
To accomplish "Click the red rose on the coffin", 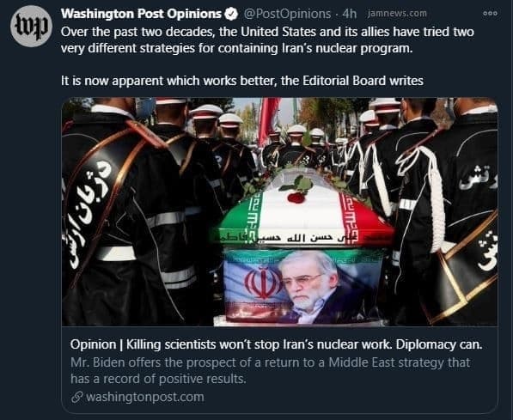I will point(296,198).
